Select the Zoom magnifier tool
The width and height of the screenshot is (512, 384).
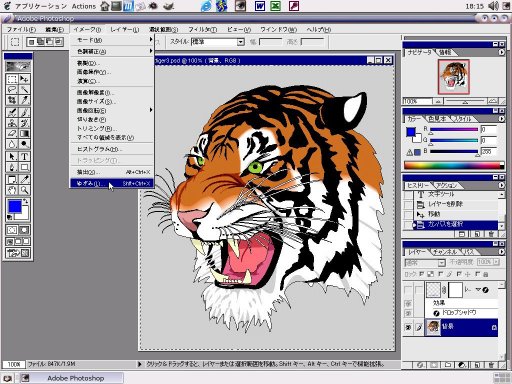24,190
